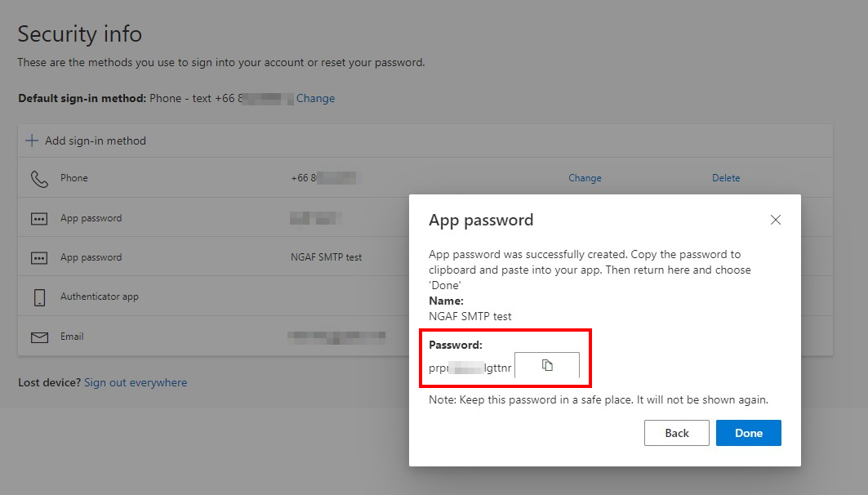868x495 pixels.
Task: Click the Email envelope icon
Action: (39, 337)
